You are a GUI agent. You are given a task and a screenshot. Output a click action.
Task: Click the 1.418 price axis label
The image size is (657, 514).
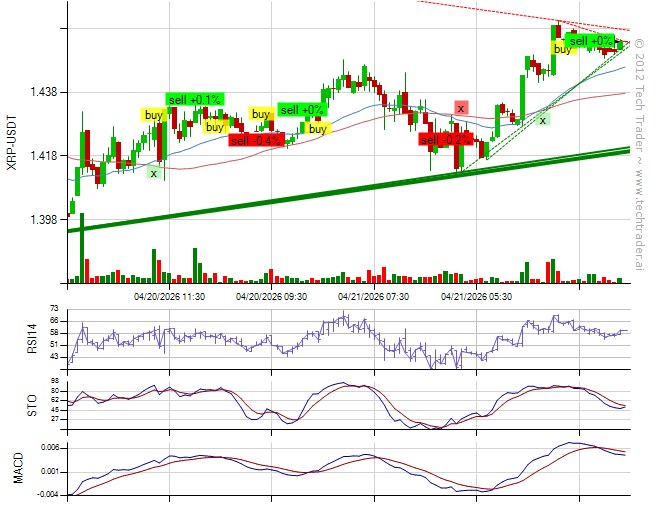44,155
